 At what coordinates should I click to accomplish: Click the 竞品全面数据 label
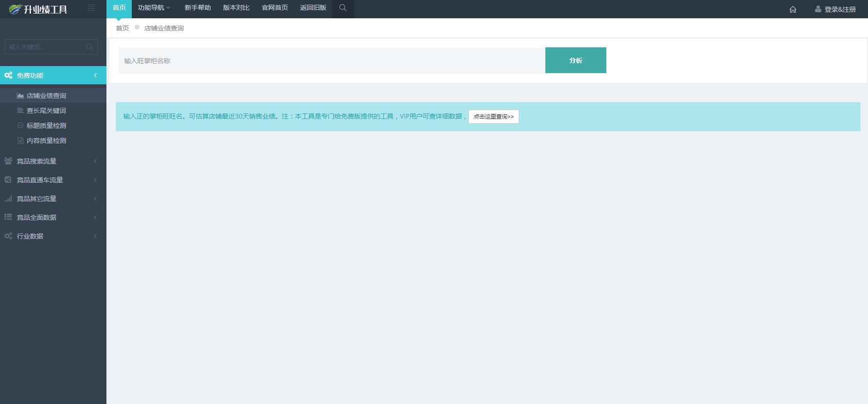37,217
